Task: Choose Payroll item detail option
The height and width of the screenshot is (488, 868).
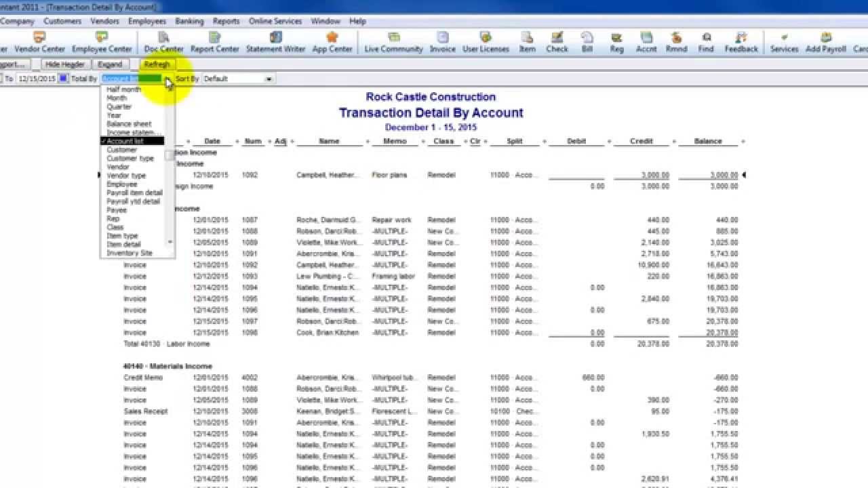Action: point(134,192)
